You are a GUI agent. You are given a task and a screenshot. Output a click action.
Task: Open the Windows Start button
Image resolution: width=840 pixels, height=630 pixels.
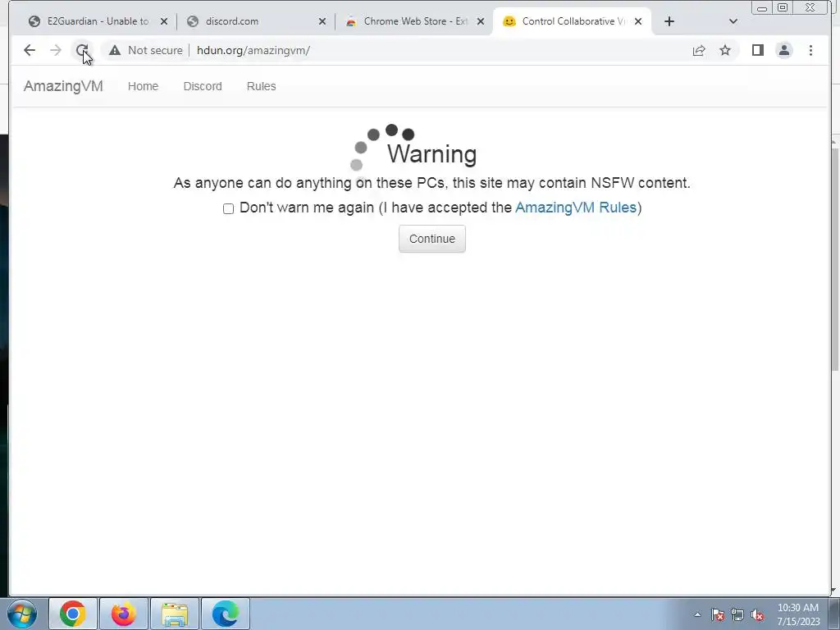click(21, 614)
